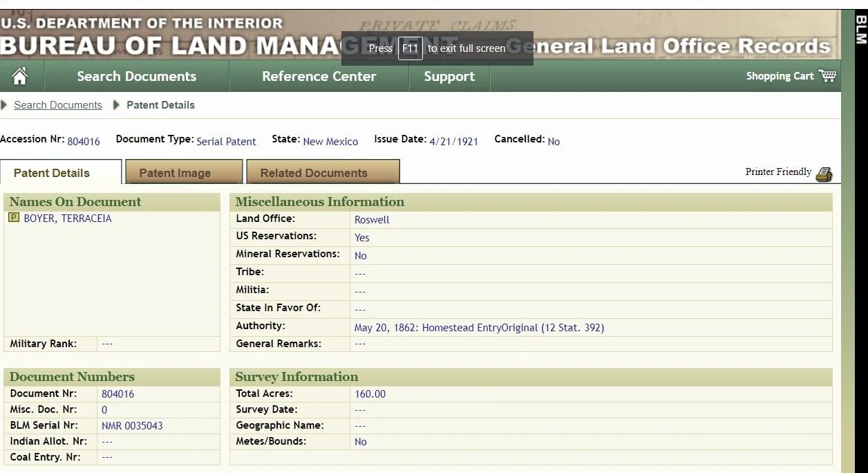Click the arrow before Search Documents breadcrumb

click(4, 105)
